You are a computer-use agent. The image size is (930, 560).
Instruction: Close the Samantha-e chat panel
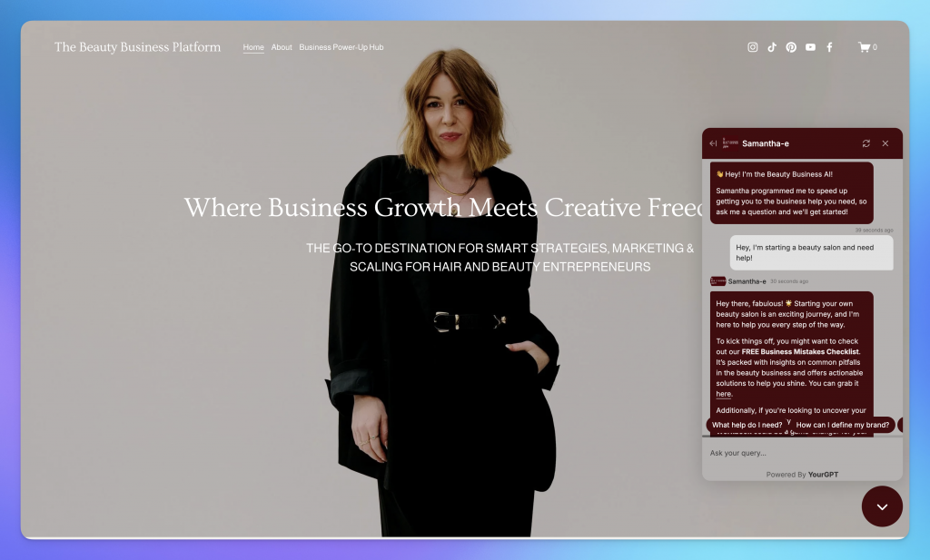(885, 143)
